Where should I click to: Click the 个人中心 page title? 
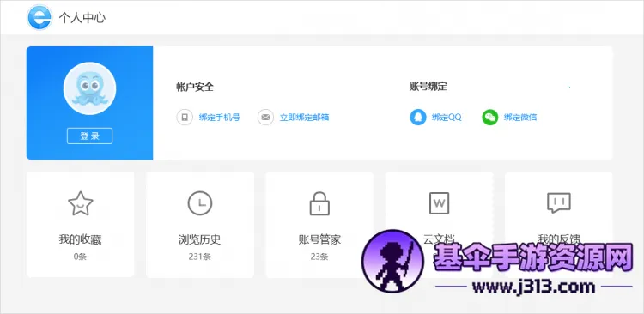(x=82, y=18)
